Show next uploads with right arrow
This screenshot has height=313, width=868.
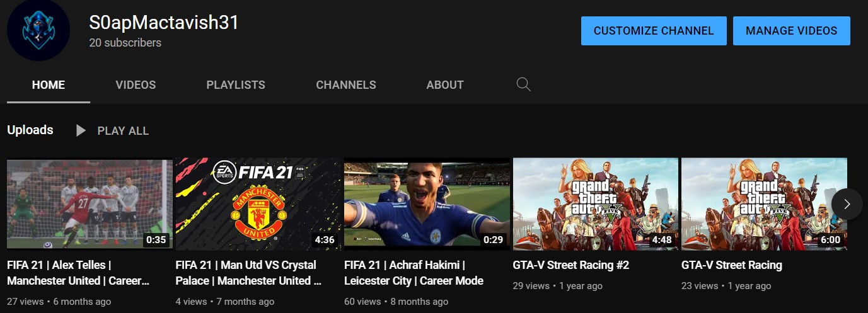pyautogui.click(x=847, y=204)
